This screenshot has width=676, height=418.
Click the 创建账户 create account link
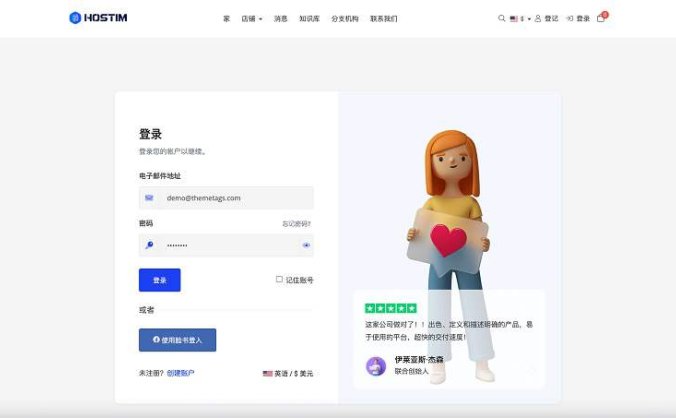[180, 373]
